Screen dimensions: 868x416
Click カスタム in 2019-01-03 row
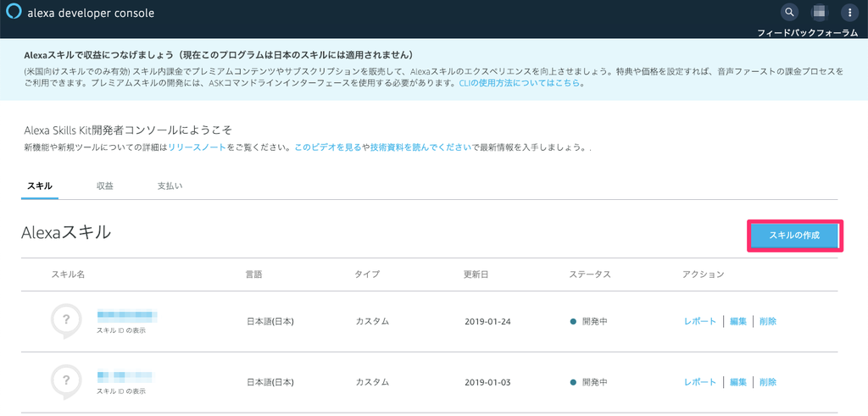click(x=372, y=382)
